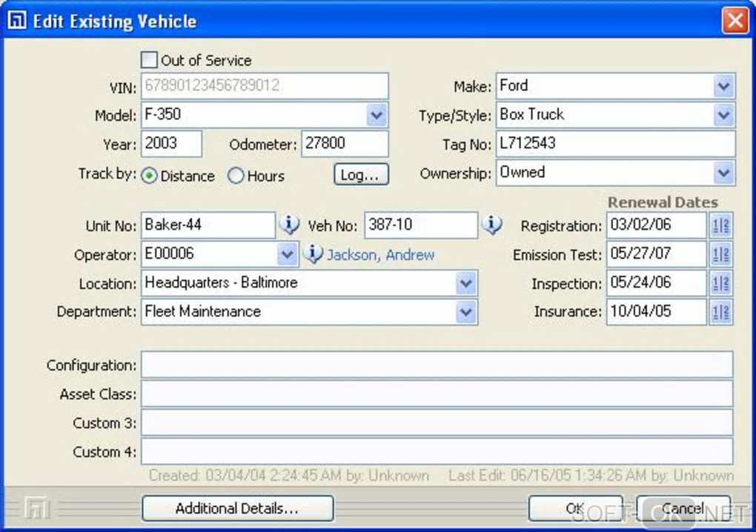The width and height of the screenshot is (756, 532).
Task: Click the Registration date field
Action: point(657,225)
